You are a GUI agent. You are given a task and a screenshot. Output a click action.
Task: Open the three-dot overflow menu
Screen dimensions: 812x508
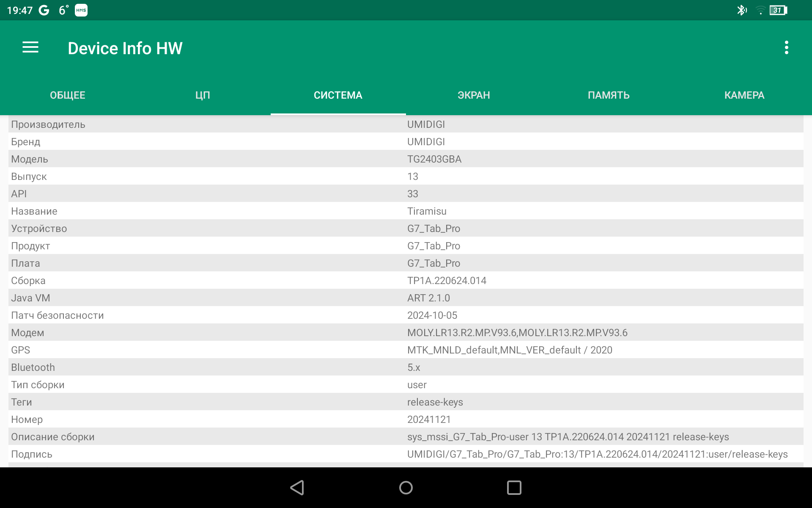786,48
